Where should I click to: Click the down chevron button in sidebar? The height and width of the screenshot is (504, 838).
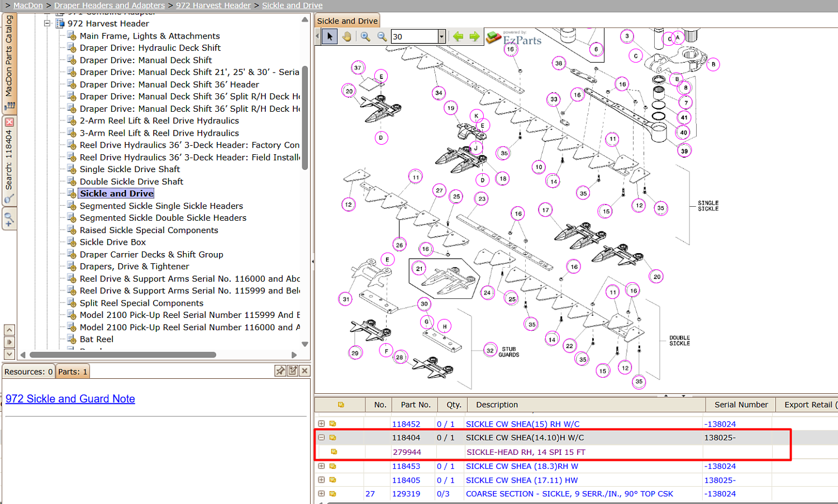pos(9,354)
